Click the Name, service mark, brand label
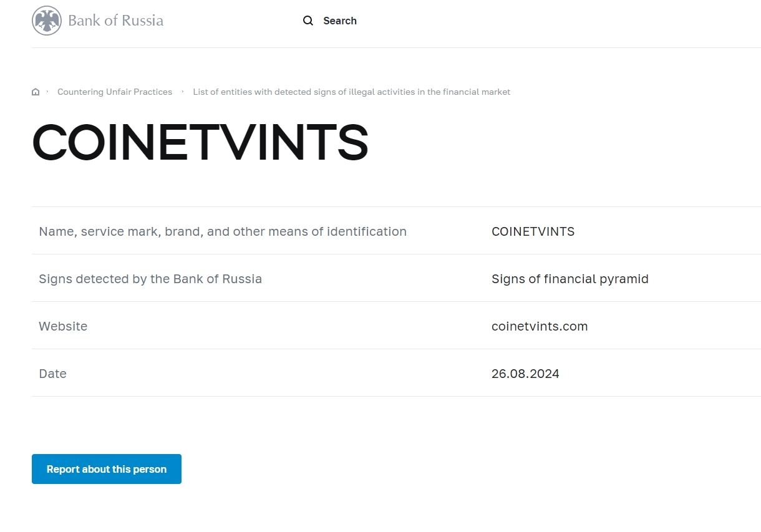 point(223,231)
